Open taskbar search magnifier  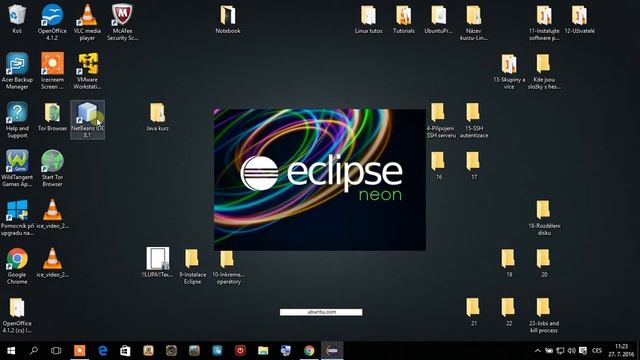click(x=34, y=351)
